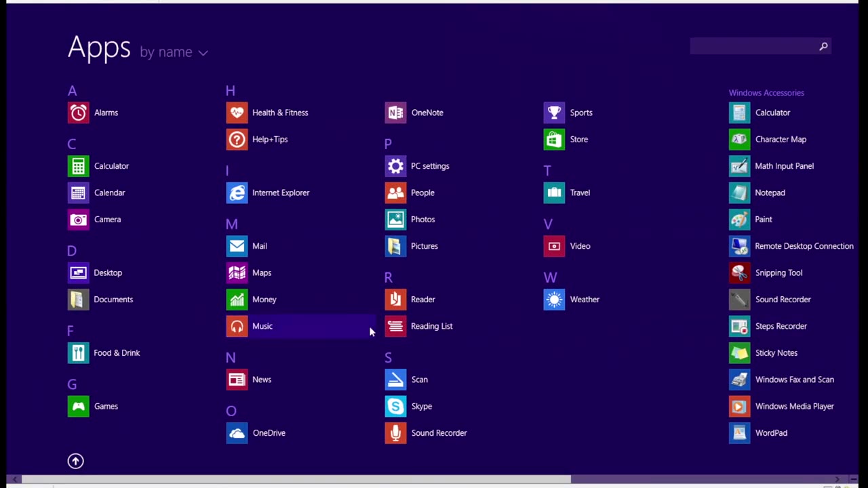Screen dimensions: 868x488
Task: Launch OneDrive app
Action: (x=237, y=433)
